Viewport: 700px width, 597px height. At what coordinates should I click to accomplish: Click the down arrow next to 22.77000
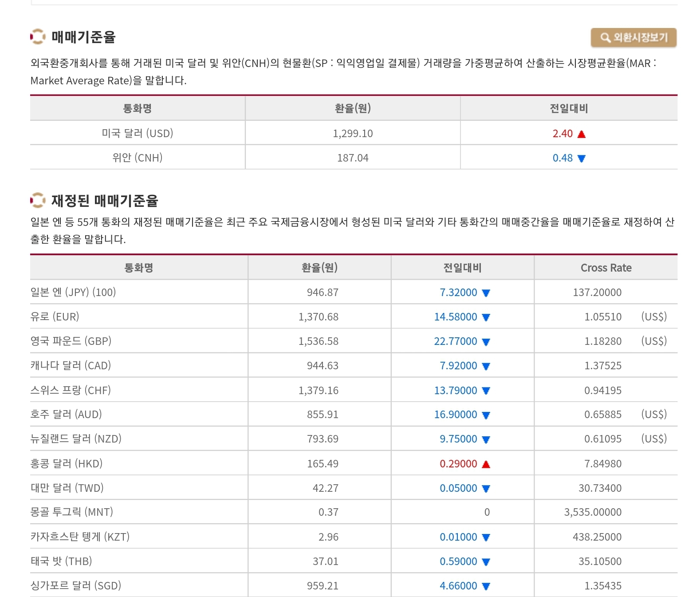(x=486, y=342)
